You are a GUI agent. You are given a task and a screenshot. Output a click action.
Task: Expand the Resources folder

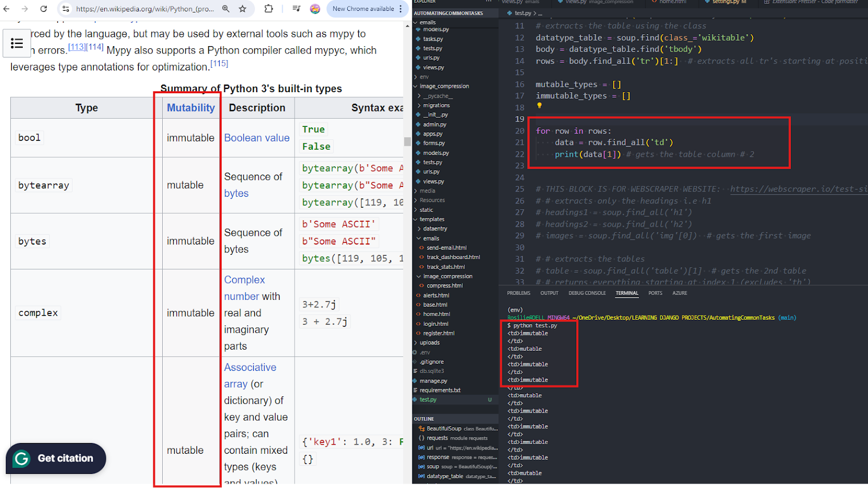[x=432, y=200]
